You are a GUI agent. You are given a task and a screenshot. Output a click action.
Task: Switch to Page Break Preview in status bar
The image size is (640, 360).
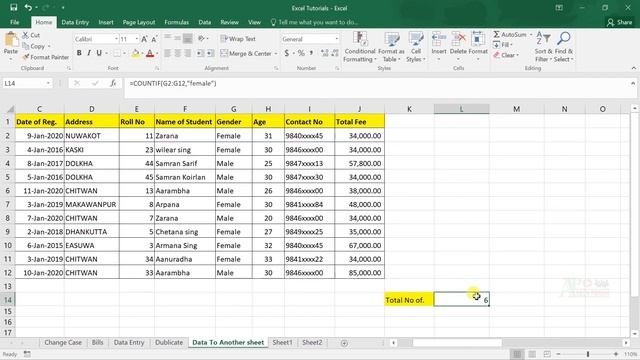[547, 354]
